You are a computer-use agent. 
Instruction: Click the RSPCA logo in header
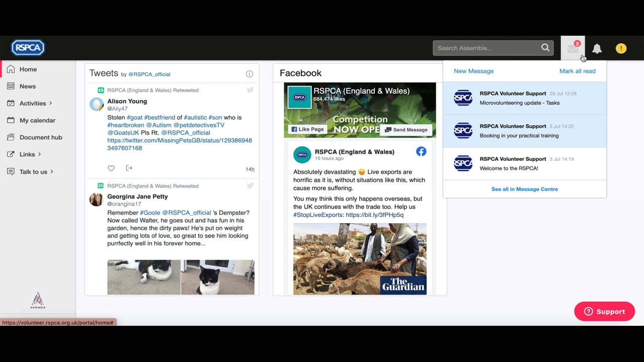28,48
